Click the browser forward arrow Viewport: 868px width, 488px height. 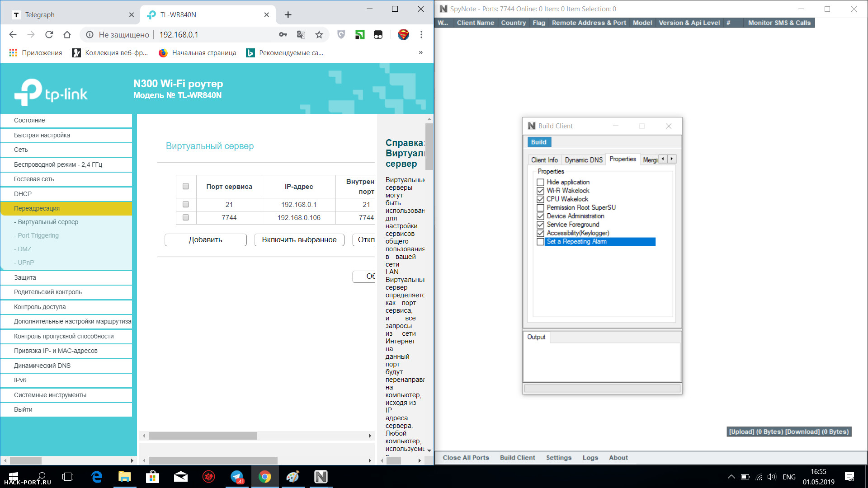tap(31, 35)
